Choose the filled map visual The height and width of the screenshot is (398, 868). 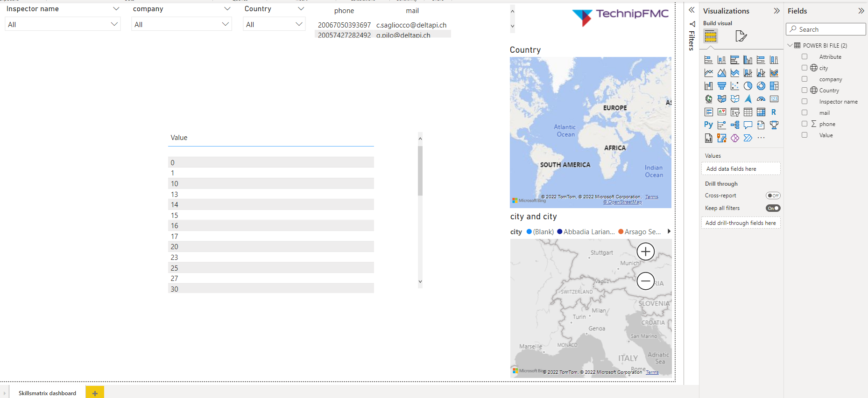(722, 99)
